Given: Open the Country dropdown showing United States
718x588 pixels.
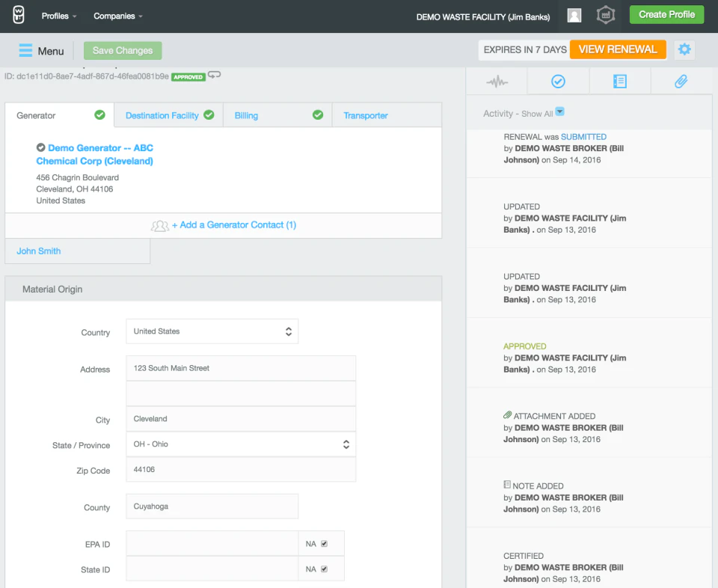Looking at the screenshot, I should click(212, 331).
